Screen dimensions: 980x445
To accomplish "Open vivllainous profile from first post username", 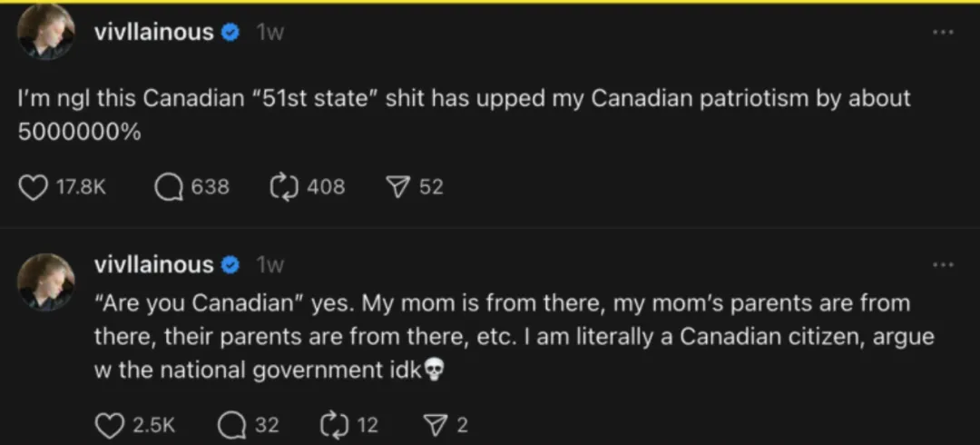I will 153,31.
